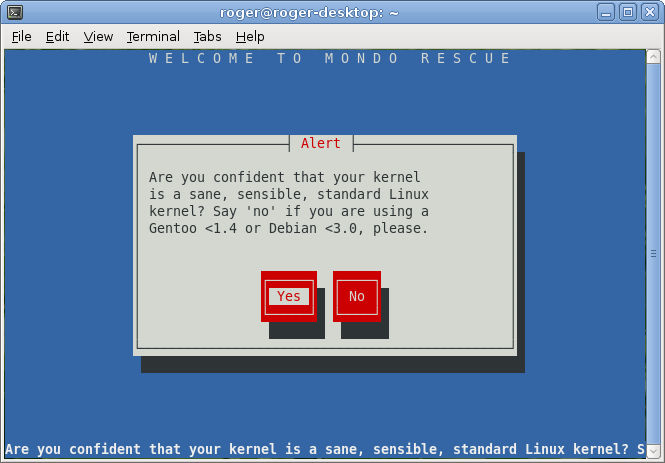Screen dimensions: 665x463
Task: Answer No in the Alert dialog
Action: [357, 296]
